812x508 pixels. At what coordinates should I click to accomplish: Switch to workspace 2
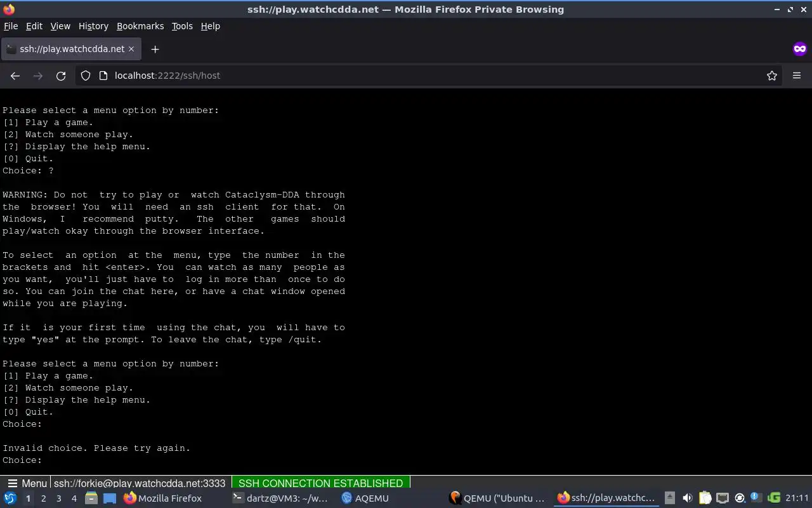click(43, 498)
